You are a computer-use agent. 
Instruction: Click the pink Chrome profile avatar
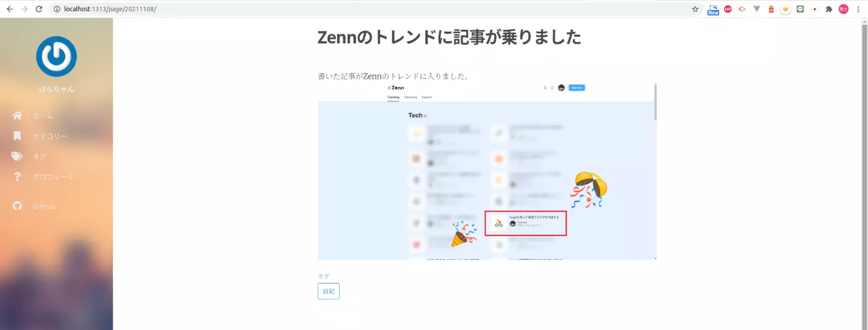pyautogui.click(x=844, y=9)
